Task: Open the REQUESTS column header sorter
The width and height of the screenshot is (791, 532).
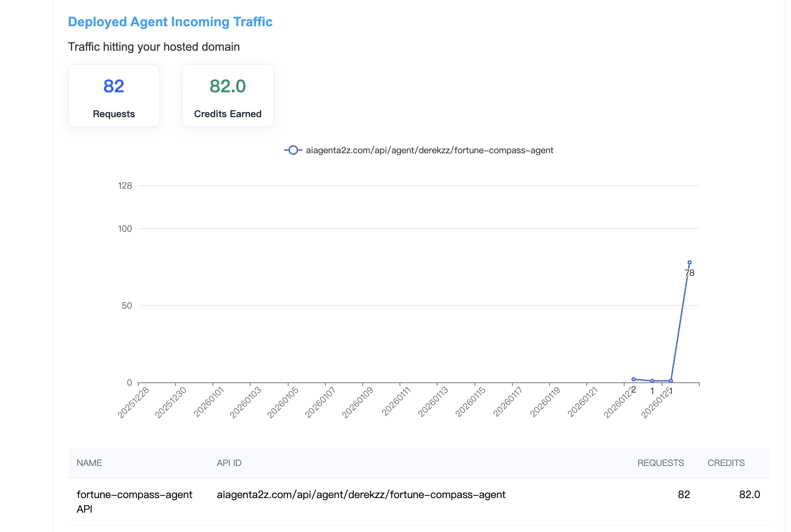Action: [661, 463]
